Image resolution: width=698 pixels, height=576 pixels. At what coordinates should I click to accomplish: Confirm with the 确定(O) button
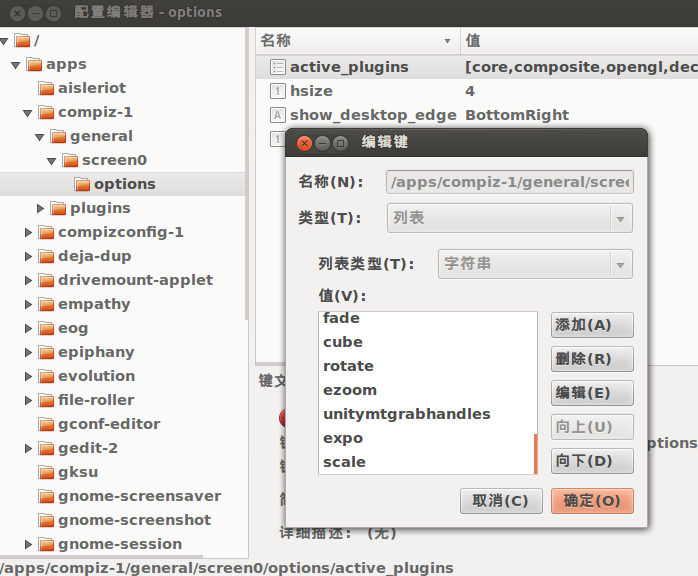pyautogui.click(x=592, y=501)
